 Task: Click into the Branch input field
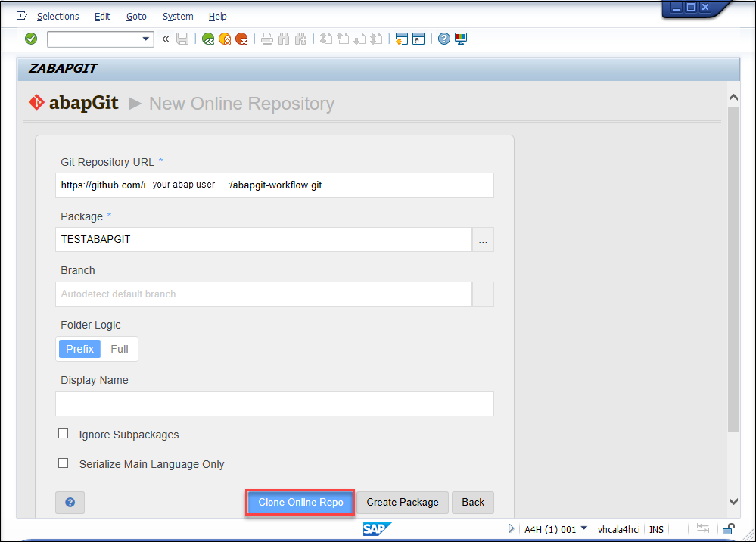pyautogui.click(x=263, y=294)
